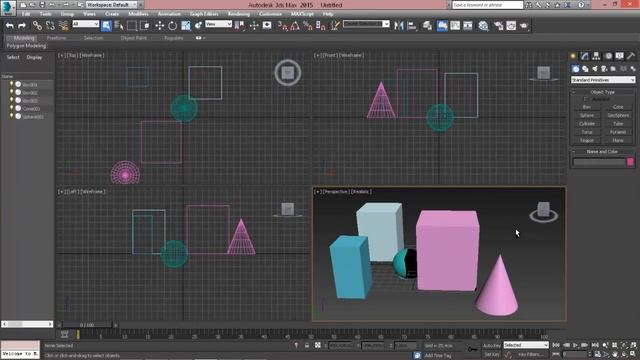Viewport: 640px width, 360px height.
Task: Open the Schematic View icon
Action: (x=468, y=26)
